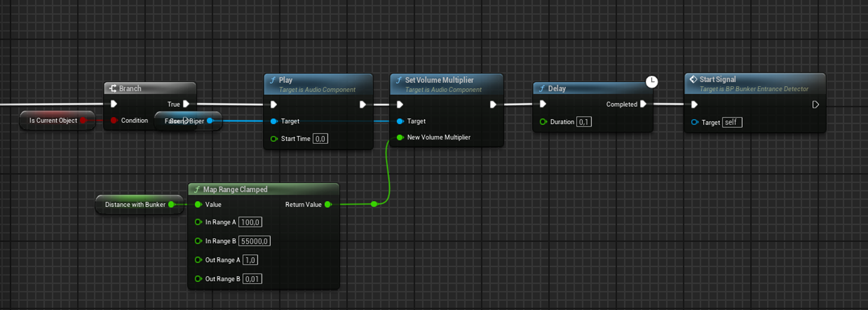Click the Delay node's Completed execution pin
Screen dimensions: 868x310
(643, 104)
